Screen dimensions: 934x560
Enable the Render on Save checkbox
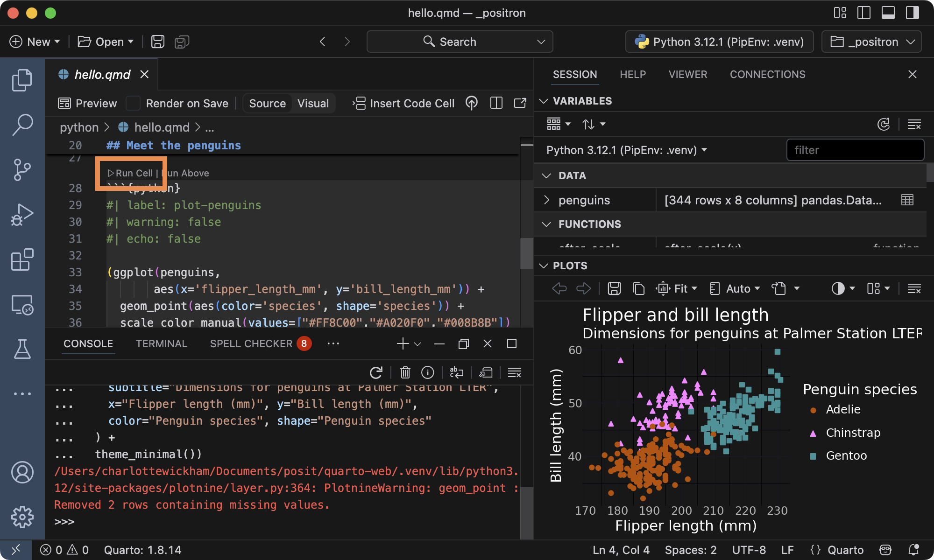click(x=133, y=103)
